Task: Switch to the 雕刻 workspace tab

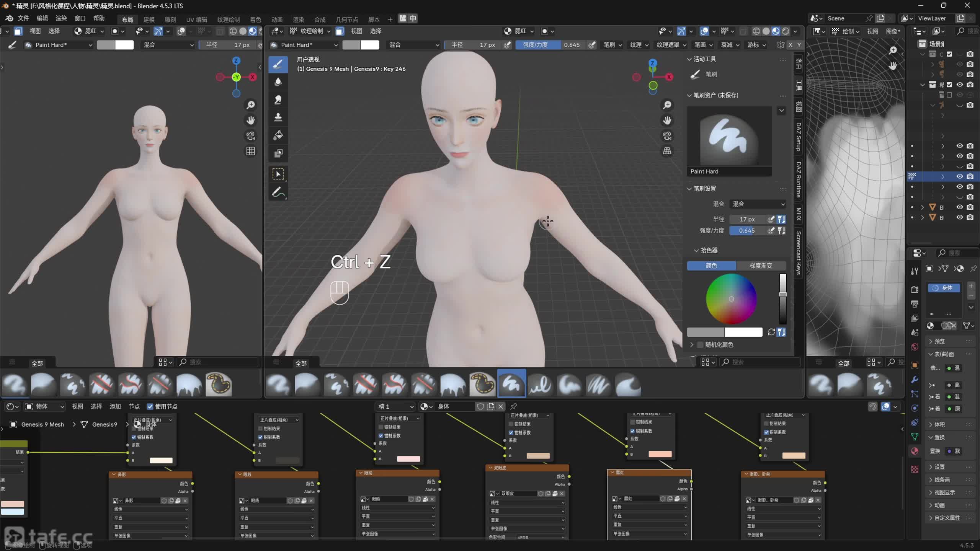Action: pyautogui.click(x=170, y=20)
